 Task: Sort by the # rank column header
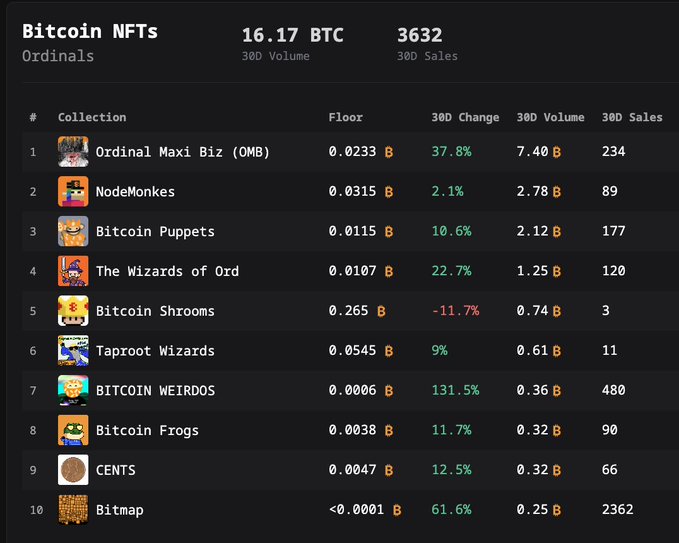(33, 117)
